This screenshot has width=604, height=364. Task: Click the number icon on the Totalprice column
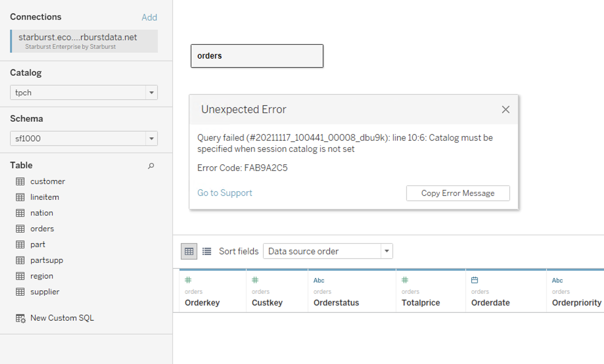405,280
